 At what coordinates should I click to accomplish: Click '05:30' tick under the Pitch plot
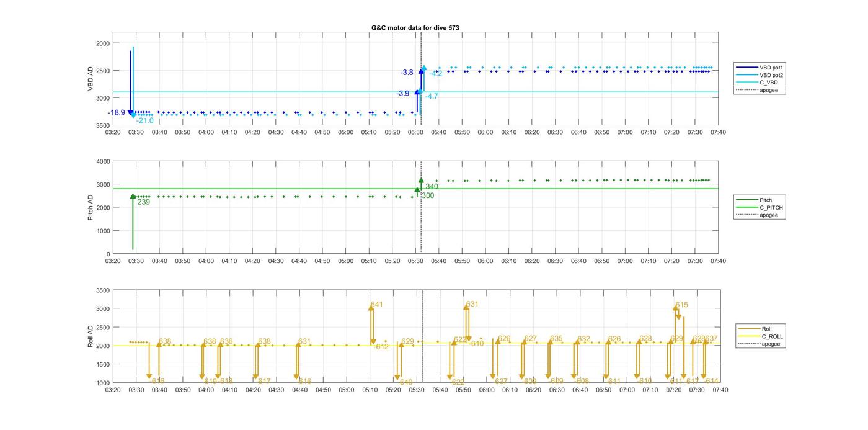coord(415,261)
